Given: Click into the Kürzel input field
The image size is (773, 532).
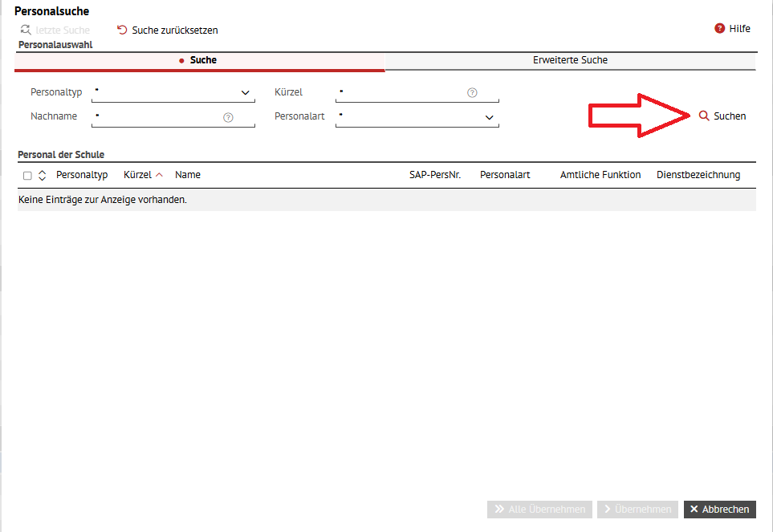Looking at the screenshot, I should 417,92.
